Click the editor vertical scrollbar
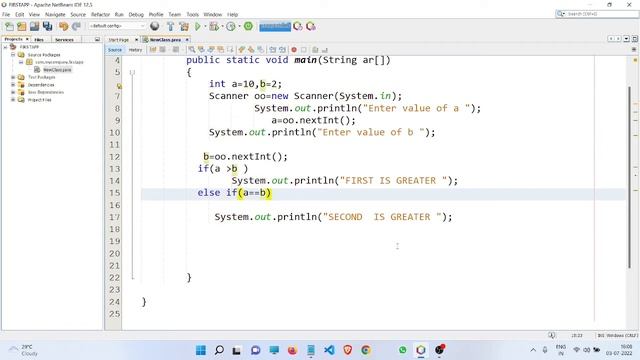Screen dimensions: 640x360 [629, 177]
